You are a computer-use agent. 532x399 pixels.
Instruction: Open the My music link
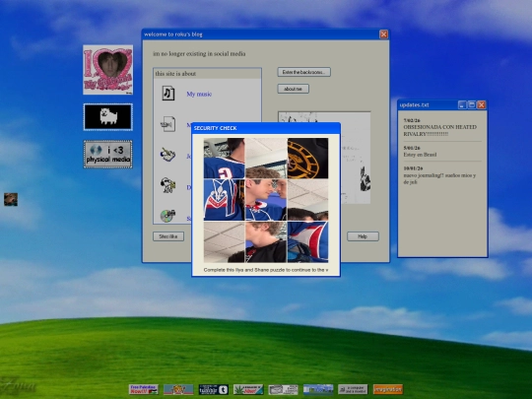pyautogui.click(x=199, y=94)
